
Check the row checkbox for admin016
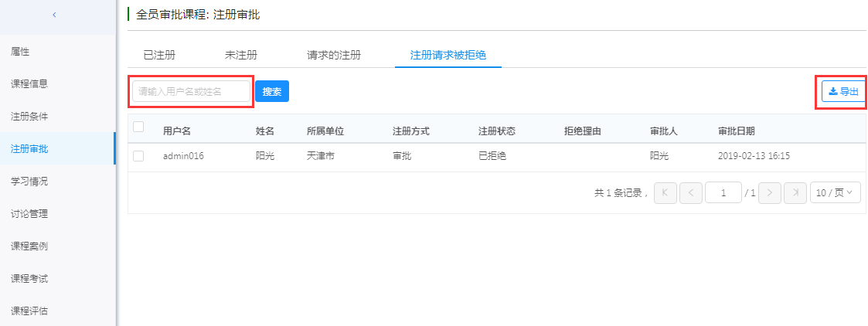coord(138,156)
